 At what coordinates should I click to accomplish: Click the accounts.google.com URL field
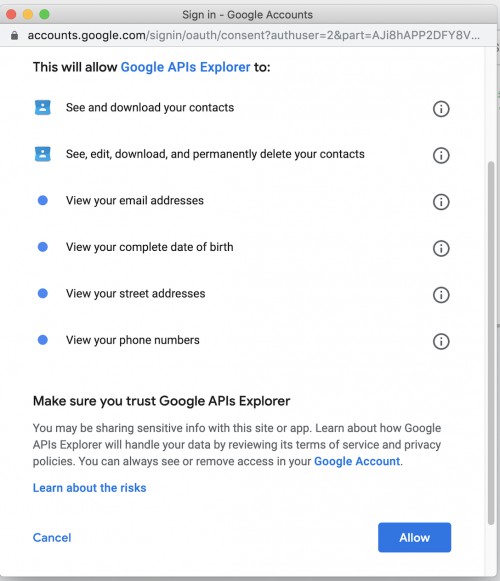tap(254, 36)
